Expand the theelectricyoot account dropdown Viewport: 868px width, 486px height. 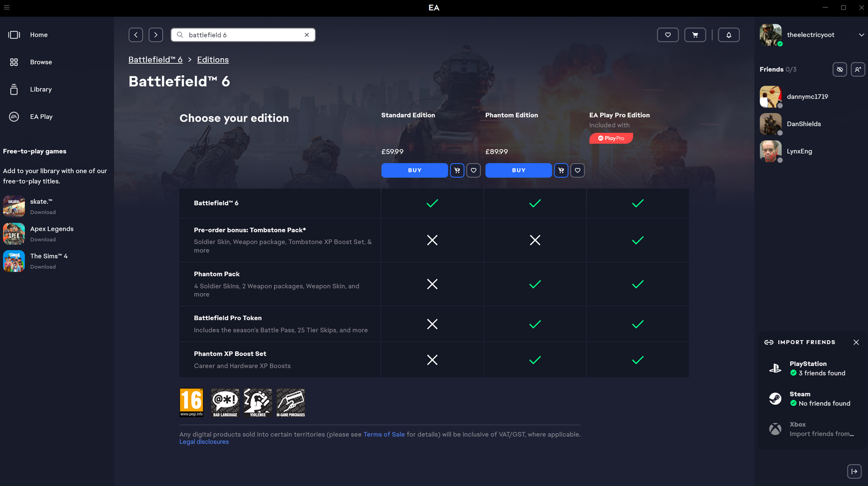coord(861,35)
